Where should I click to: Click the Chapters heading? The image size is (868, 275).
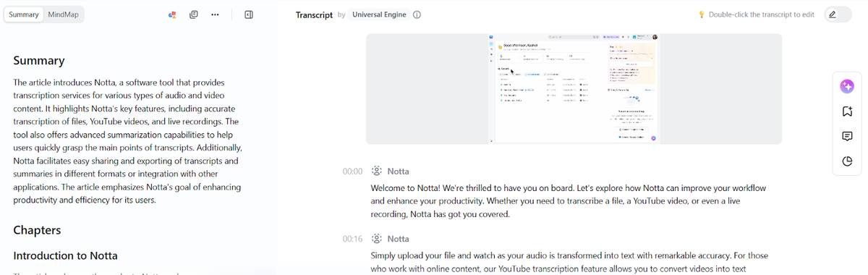[x=37, y=230]
